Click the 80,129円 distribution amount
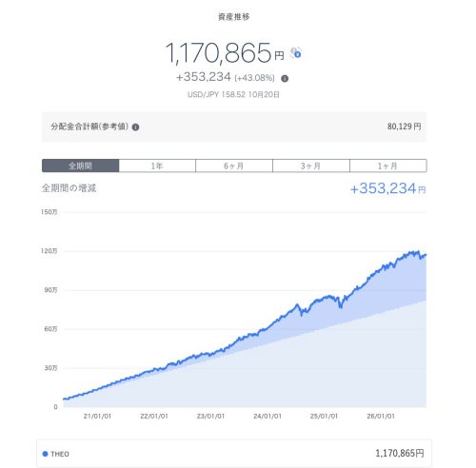The image size is (476, 468). click(x=404, y=127)
